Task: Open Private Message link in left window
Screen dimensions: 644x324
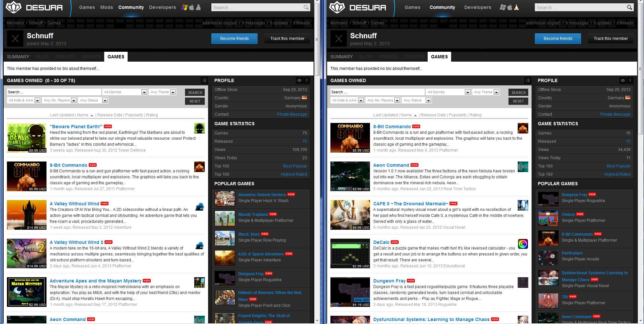Action: point(292,114)
